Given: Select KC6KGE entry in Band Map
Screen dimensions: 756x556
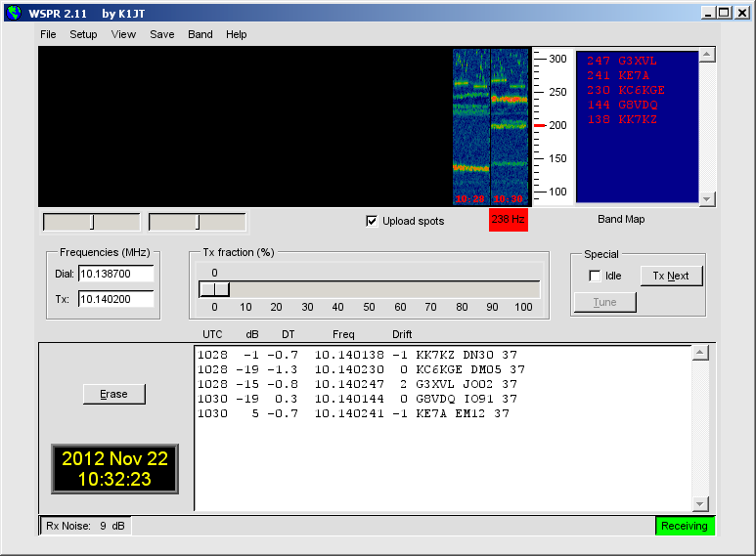Looking at the screenshot, I should click(626, 90).
